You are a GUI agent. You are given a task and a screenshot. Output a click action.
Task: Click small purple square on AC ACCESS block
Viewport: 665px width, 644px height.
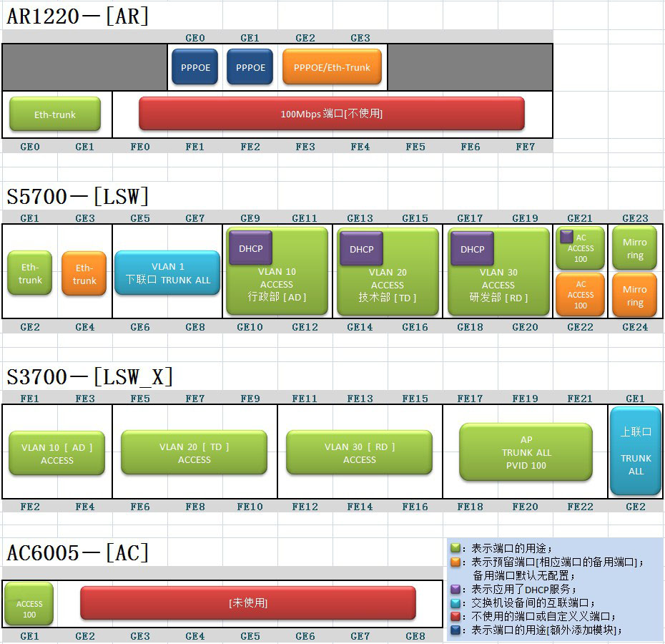(x=566, y=236)
